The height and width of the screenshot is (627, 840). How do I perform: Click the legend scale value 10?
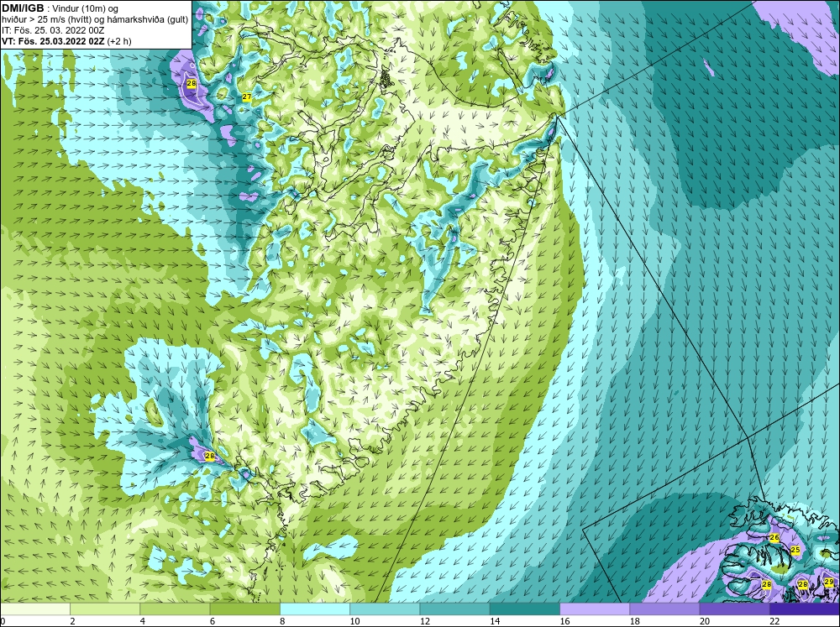[354, 621]
